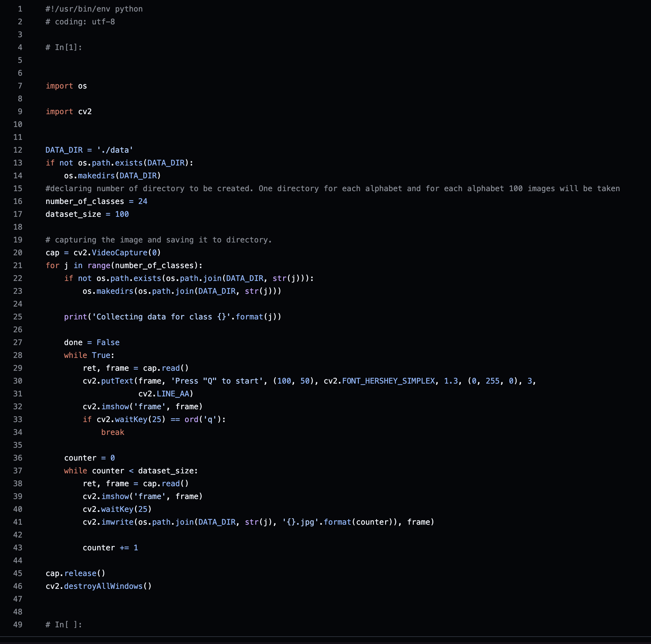Screen dimensions: 651x644
Task: Click FONT_HERSHEY_SIMPLEX in the putText call
Action: (x=388, y=381)
